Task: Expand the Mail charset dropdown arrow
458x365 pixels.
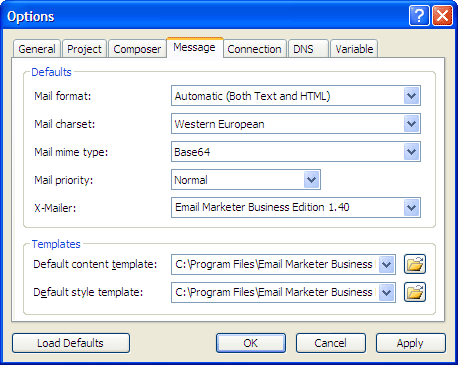Action: (x=412, y=124)
